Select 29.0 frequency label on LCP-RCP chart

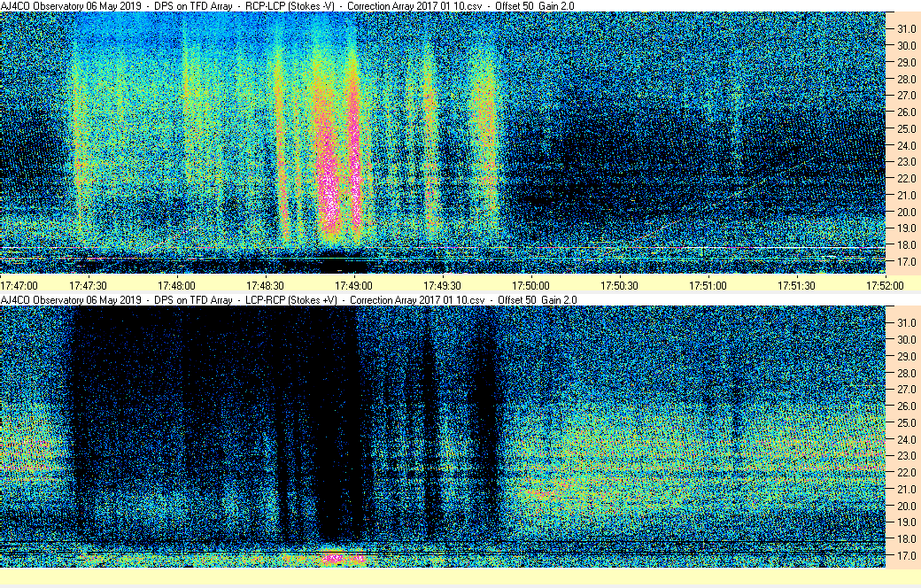(x=906, y=356)
